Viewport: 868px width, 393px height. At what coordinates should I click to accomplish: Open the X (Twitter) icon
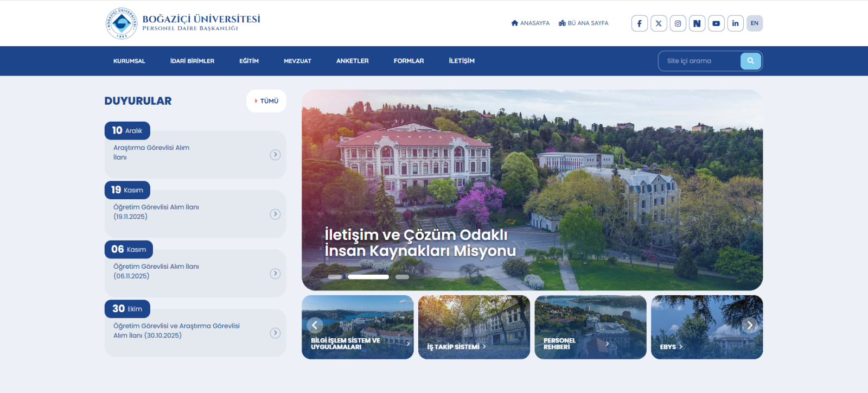coord(659,23)
